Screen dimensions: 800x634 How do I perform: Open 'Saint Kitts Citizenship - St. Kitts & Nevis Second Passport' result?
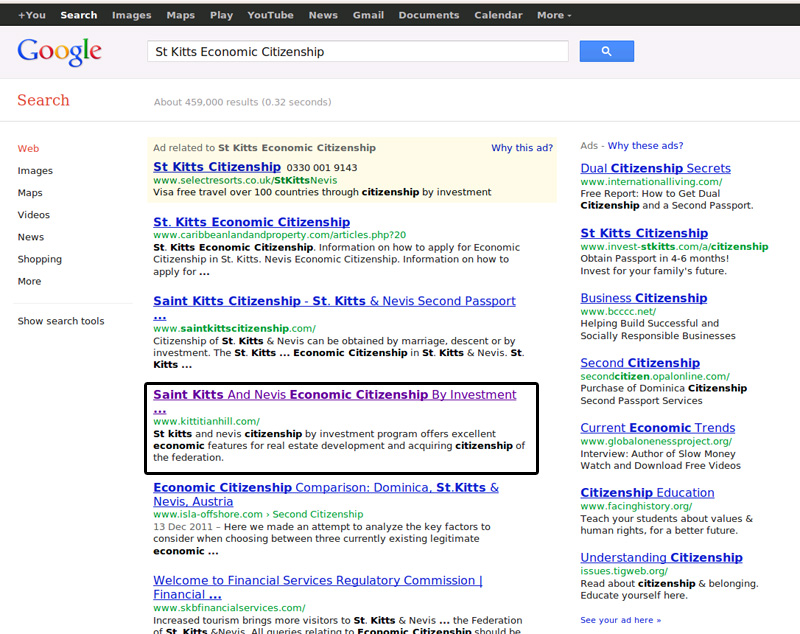tap(334, 301)
